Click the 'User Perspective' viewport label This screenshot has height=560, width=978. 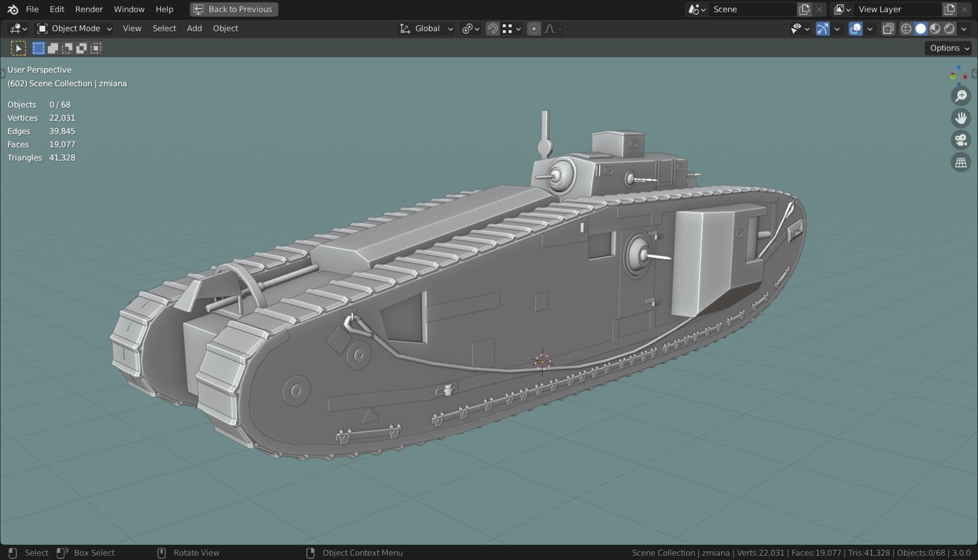[39, 69]
